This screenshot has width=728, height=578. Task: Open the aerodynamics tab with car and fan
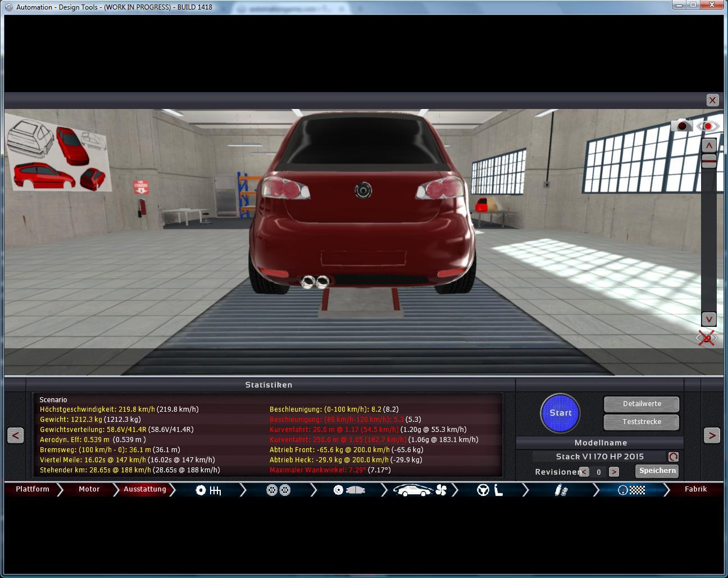[x=419, y=490]
